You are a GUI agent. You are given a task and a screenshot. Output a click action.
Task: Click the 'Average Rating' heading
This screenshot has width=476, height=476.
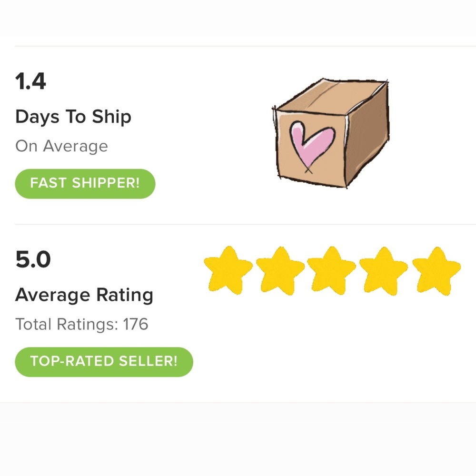point(84,295)
